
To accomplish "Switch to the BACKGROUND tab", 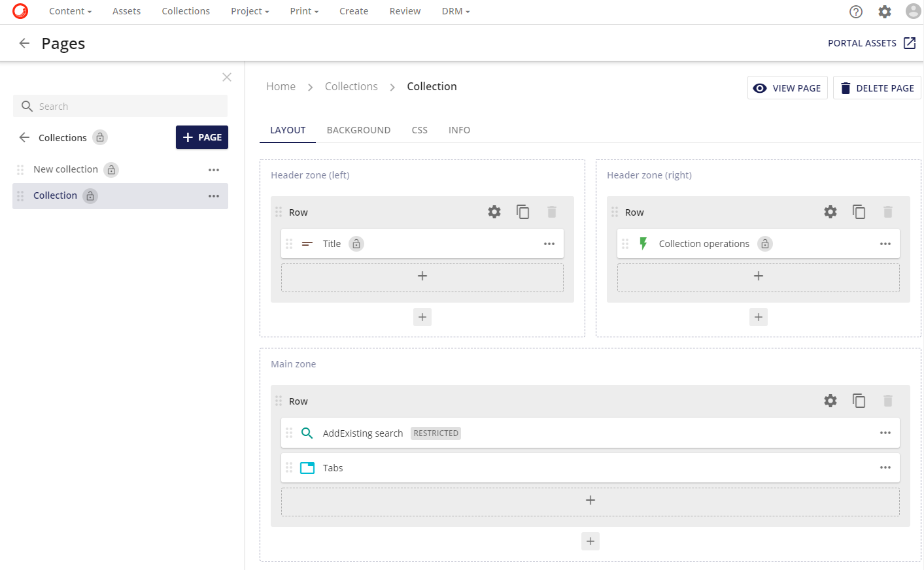I will [x=358, y=130].
